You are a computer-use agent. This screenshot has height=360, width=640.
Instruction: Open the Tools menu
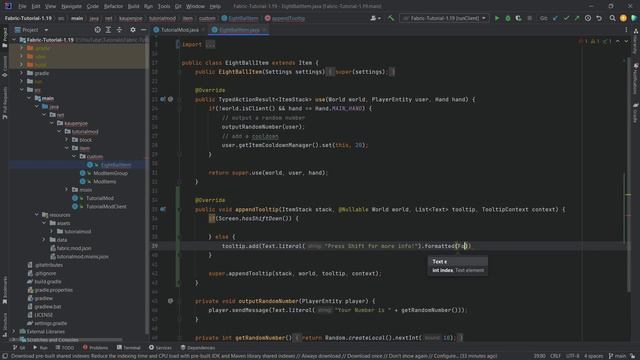coord(164,6)
